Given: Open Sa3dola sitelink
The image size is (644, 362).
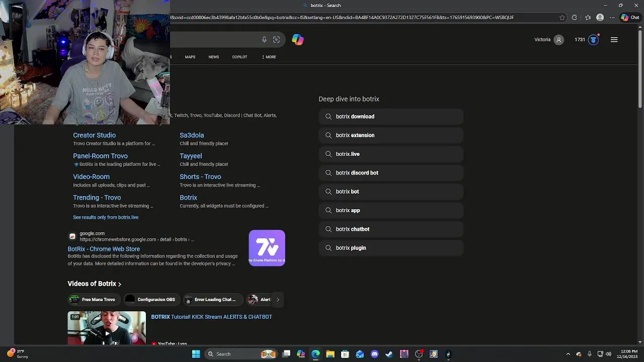Looking at the screenshot, I should tap(192, 135).
